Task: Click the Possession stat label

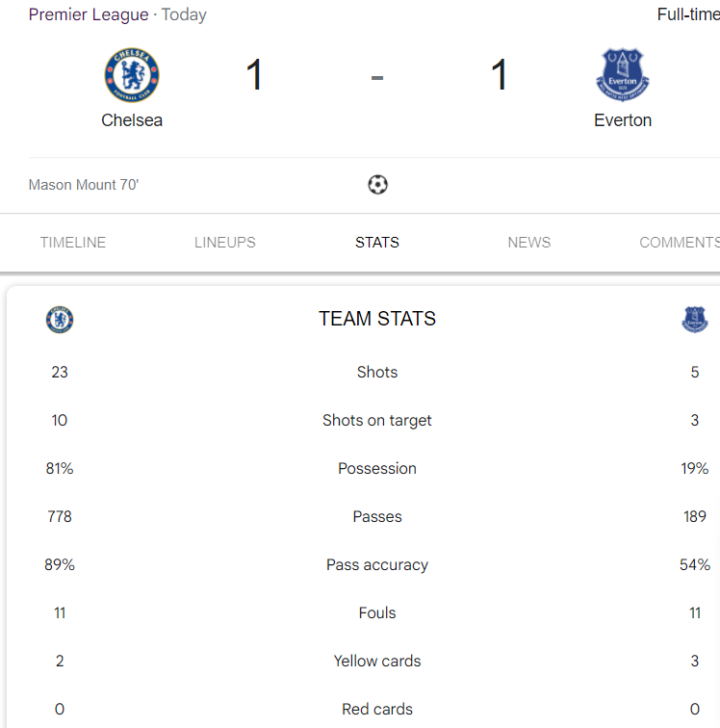Action: (377, 468)
